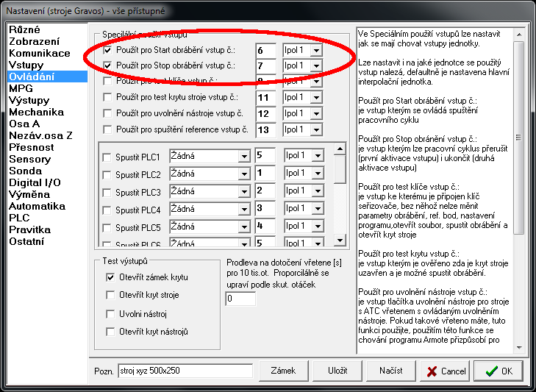Enable Použít pro uvolnění nástroje checkbox
Viewport: 536px width, 392px height.
click(107, 113)
